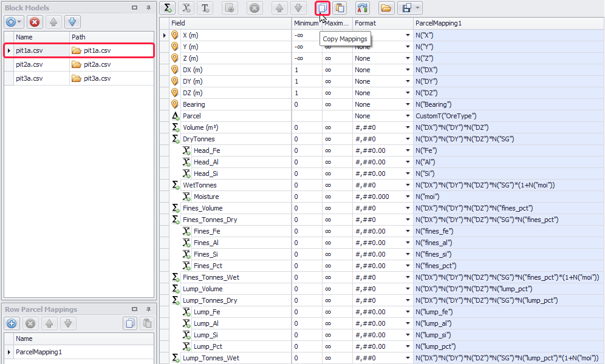Open dropdown arrow beside the save icon
This screenshot has height=364, width=605.
pos(417,8)
